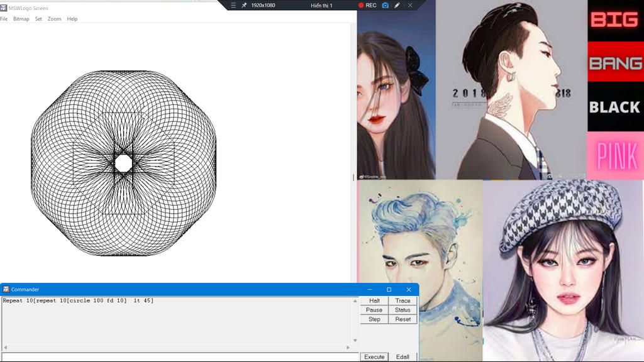Image resolution: width=644 pixels, height=362 pixels.
Task: Close the recorder toolbar
Action: click(x=410, y=5)
